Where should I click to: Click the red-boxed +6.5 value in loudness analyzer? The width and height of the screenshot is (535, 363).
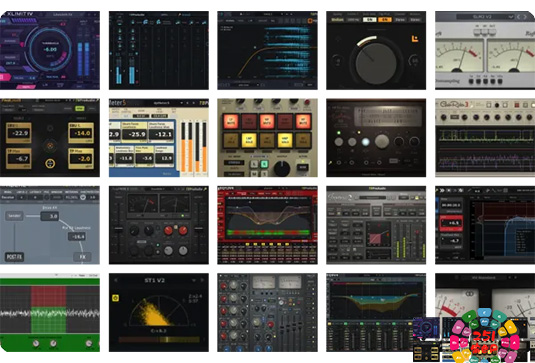click(451, 223)
